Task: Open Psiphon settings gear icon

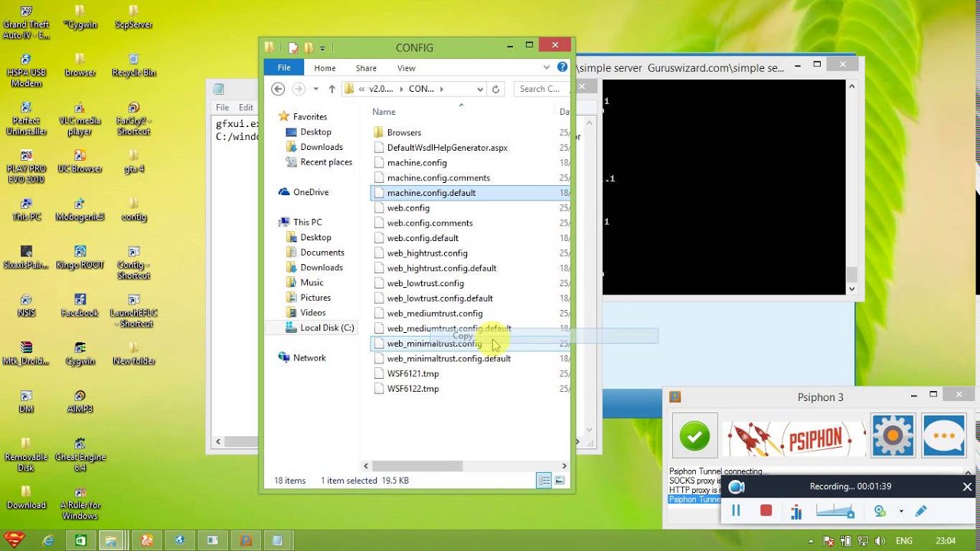Action: (893, 435)
